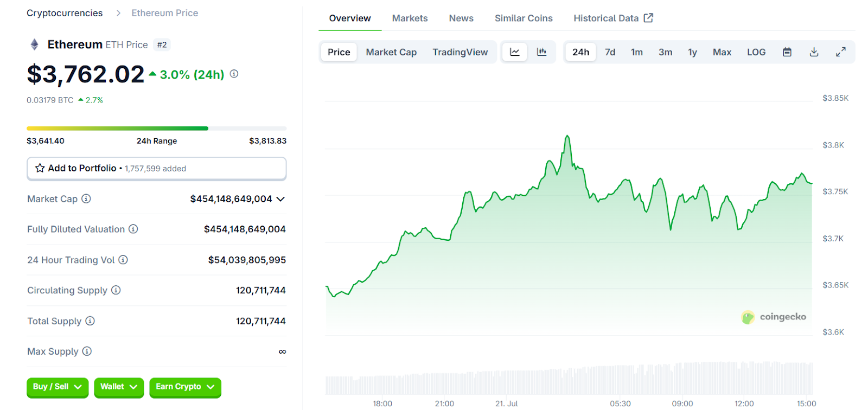Switch to the Markets tab
Image resolution: width=868 pixels, height=410 pixels.
[x=410, y=18]
